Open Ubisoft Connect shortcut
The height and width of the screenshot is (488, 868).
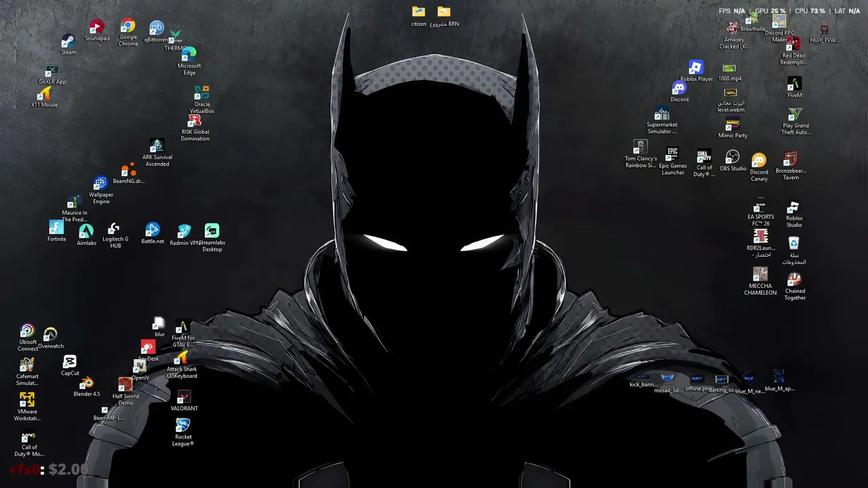(28, 338)
